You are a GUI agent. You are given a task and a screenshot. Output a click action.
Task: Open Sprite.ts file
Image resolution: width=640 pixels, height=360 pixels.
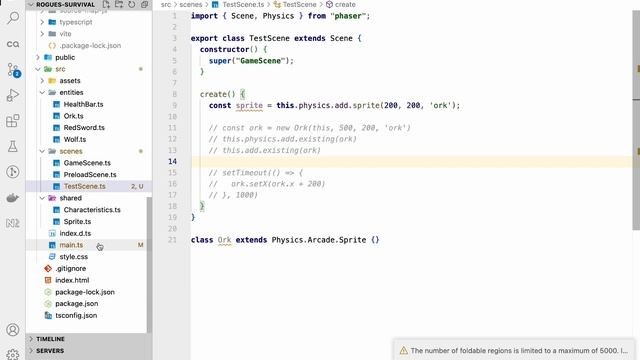77,221
